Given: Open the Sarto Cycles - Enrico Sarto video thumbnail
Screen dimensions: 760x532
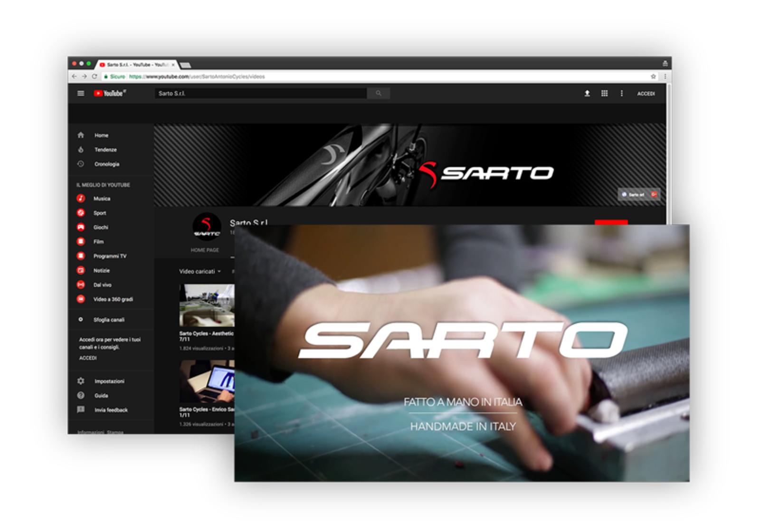Looking at the screenshot, I should (207, 381).
